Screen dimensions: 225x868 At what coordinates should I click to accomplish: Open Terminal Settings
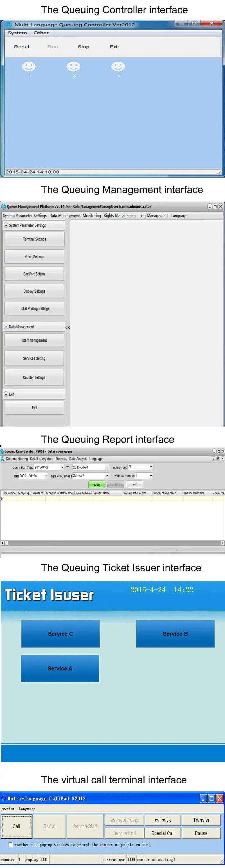tap(34, 239)
